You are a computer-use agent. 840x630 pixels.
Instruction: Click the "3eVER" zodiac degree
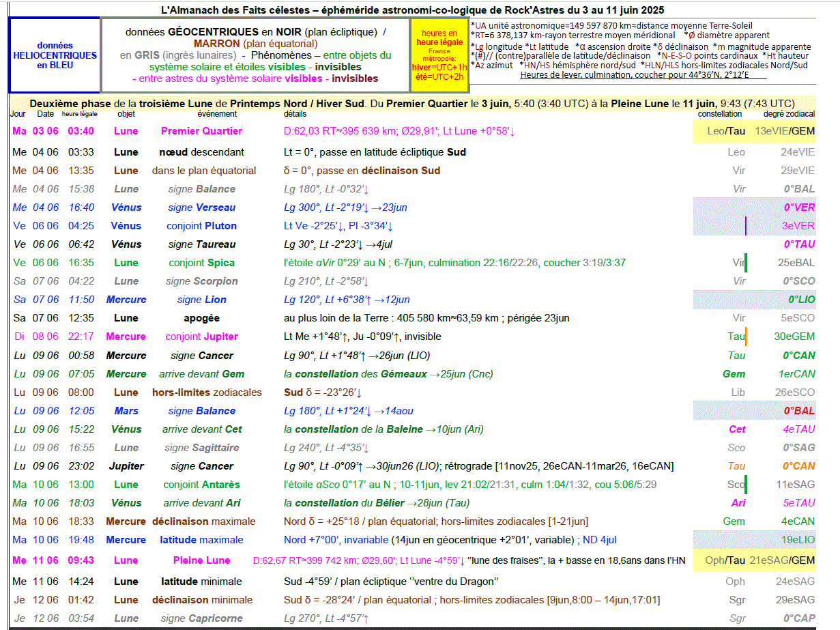[x=798, y=226]
